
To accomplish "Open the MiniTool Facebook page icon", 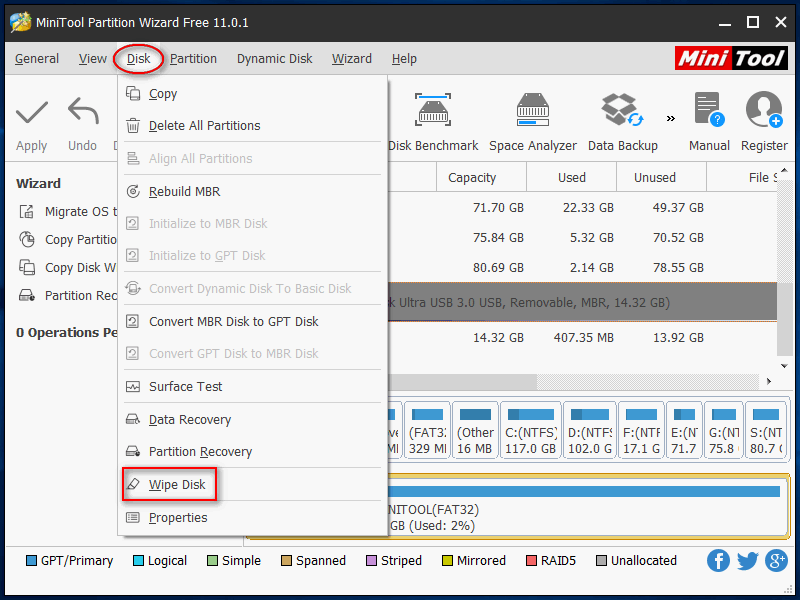I will pos(718,560).
